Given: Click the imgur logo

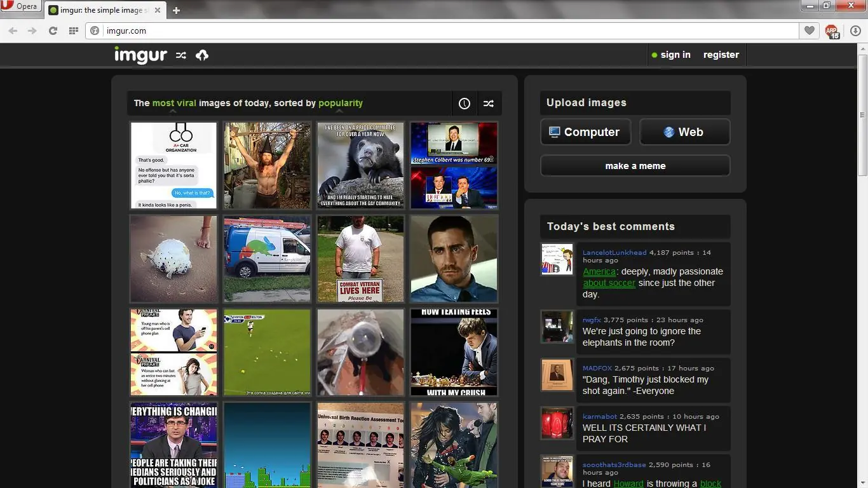Looking at the screenshot, I should pyautogui.click(x=140, y=55).
